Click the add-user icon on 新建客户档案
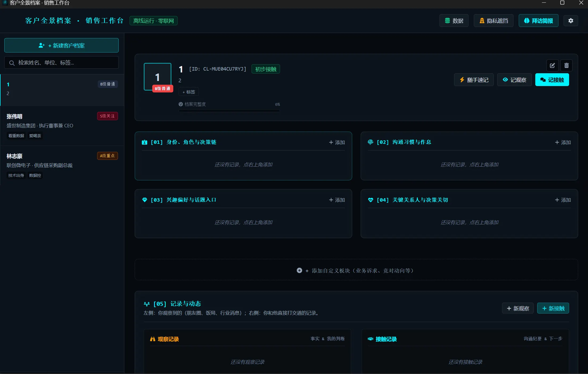The height and width of the screenshot is (374, 588). point(42,45)
